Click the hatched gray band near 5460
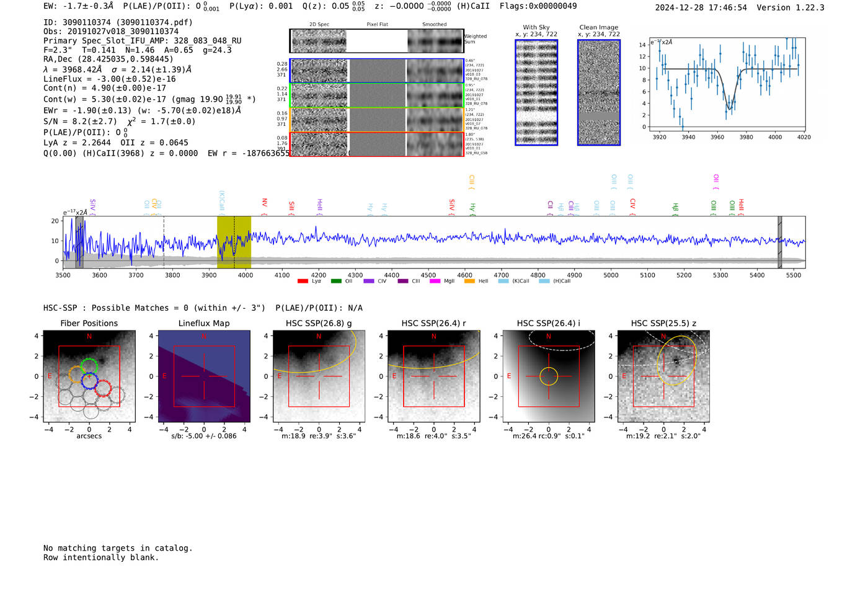This screenshot has width=868, height=591. 780,242
